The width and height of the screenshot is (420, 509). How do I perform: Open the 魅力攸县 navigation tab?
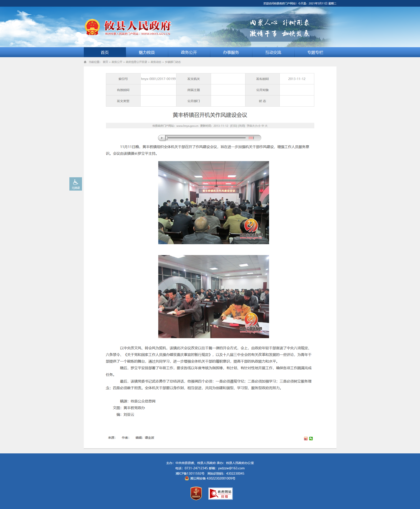[x=147, y=52]
